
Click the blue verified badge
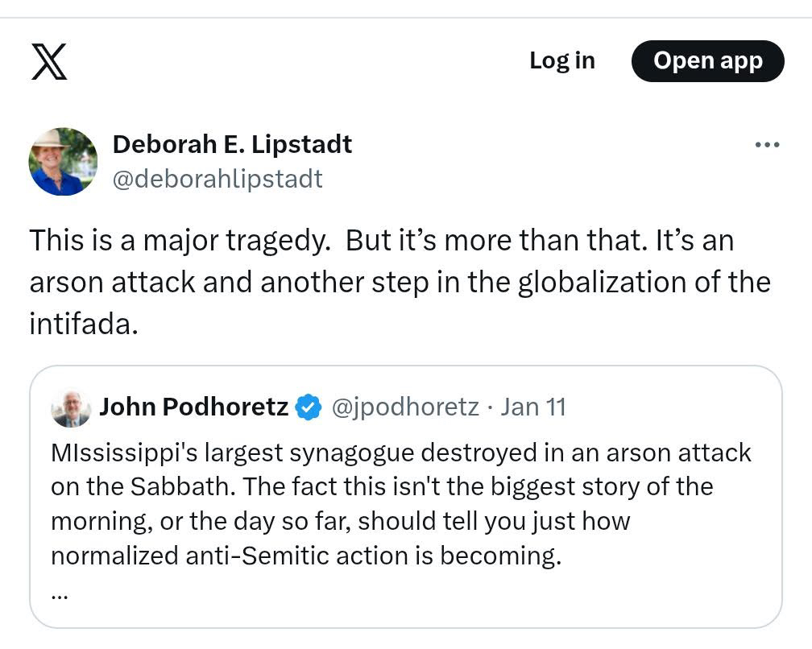click(308, 407)
